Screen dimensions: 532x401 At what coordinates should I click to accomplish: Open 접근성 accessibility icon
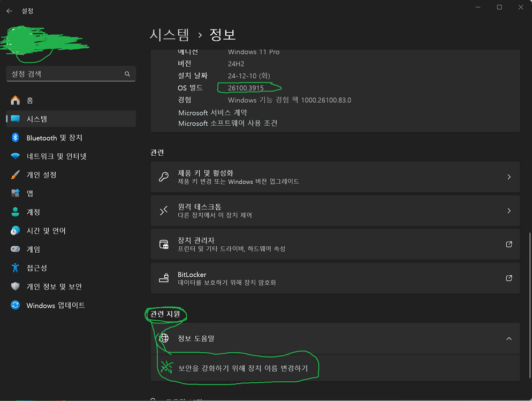coord(16,268)
